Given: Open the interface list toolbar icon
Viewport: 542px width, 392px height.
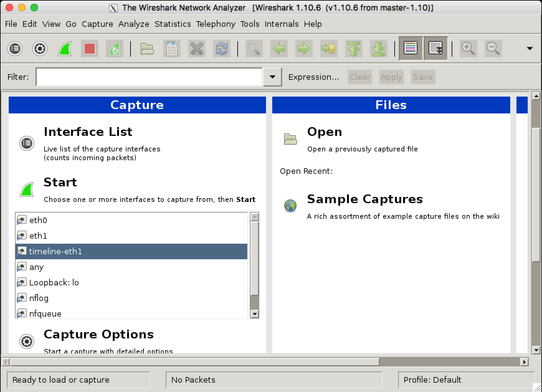Looking at the screenshot, I should point(15,49).
